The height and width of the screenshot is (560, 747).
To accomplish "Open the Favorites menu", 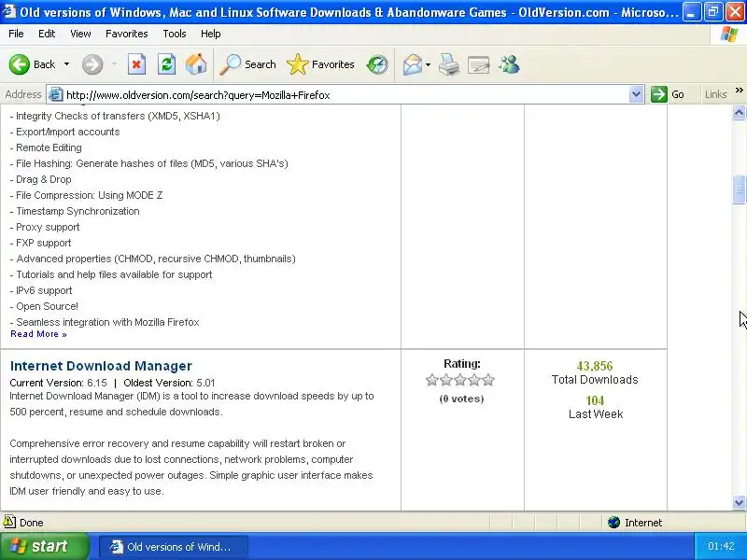I will (127, 34).
